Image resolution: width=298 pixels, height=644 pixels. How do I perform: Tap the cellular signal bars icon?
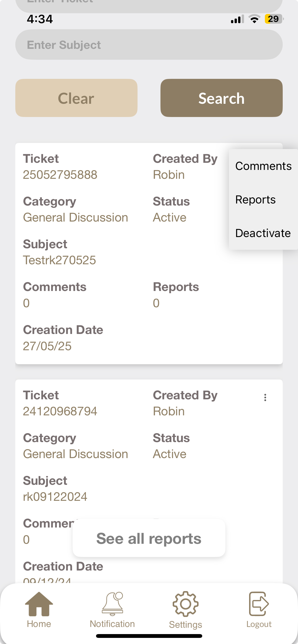pyautogui.click(x=237, y=19)
